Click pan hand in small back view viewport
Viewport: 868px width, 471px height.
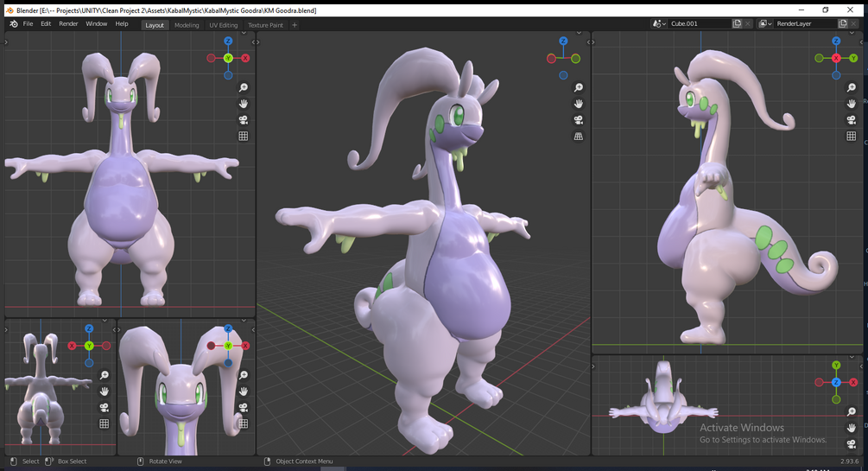104,391
